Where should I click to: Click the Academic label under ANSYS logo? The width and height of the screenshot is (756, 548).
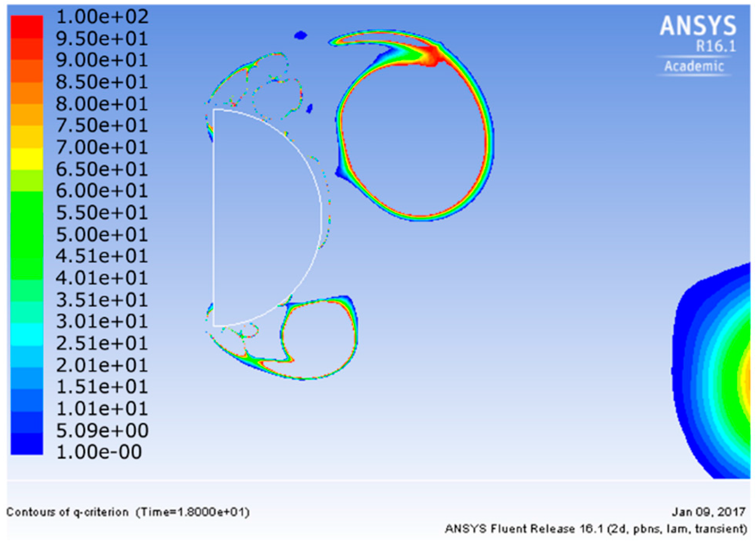pos(694,66)
